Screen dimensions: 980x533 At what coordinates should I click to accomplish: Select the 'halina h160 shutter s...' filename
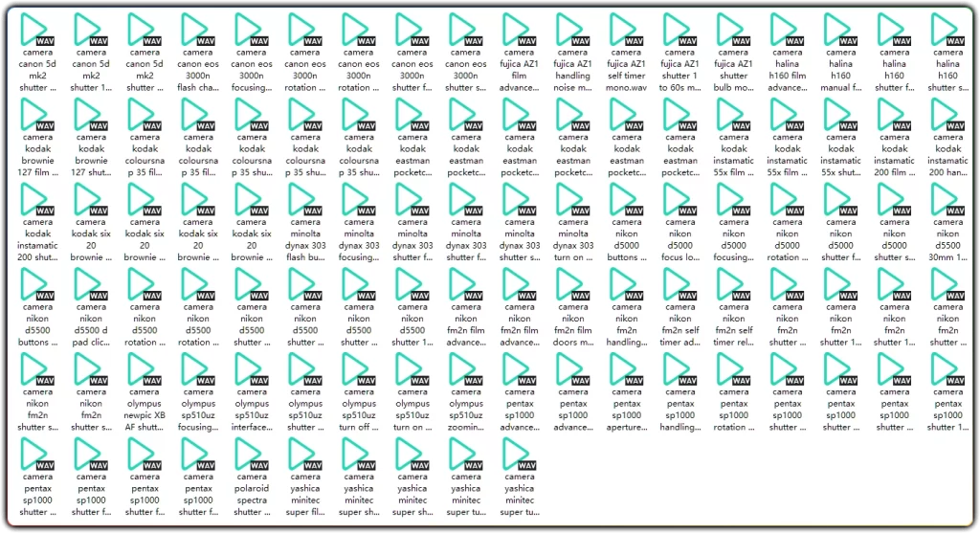(x=947, y=70)
